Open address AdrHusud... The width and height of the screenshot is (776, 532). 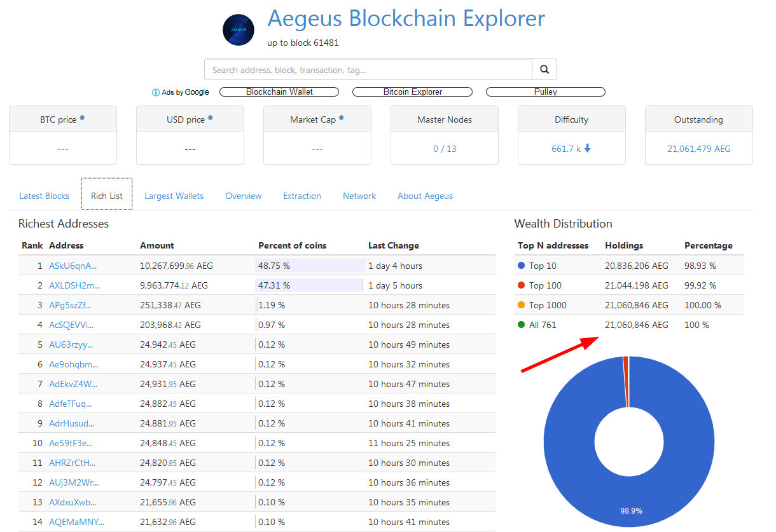coord(72,423)
